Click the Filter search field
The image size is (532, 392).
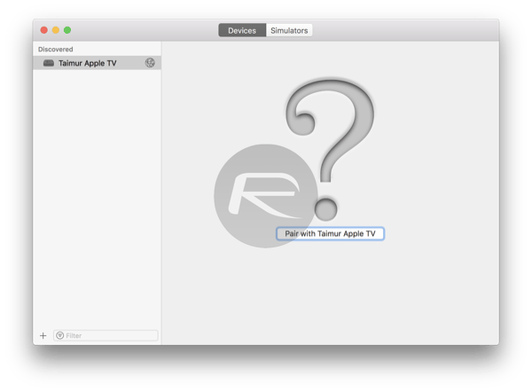pyautogui.click(x=106, y=335)
